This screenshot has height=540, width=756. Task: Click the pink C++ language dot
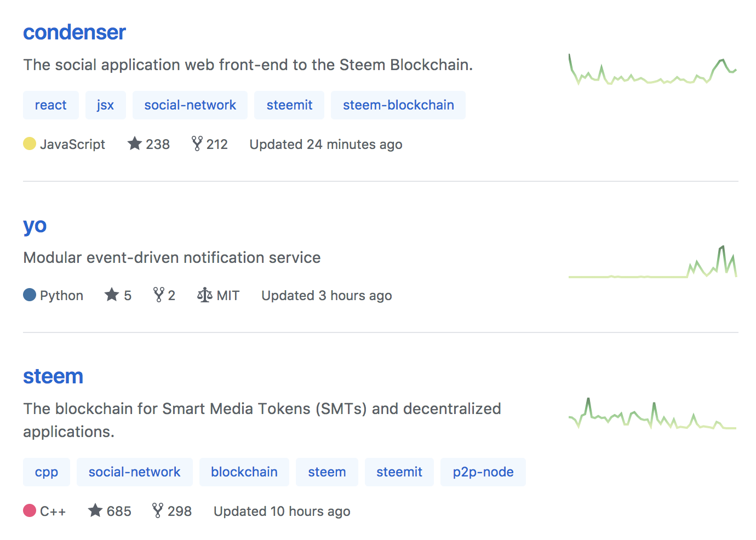click(30, 510)
